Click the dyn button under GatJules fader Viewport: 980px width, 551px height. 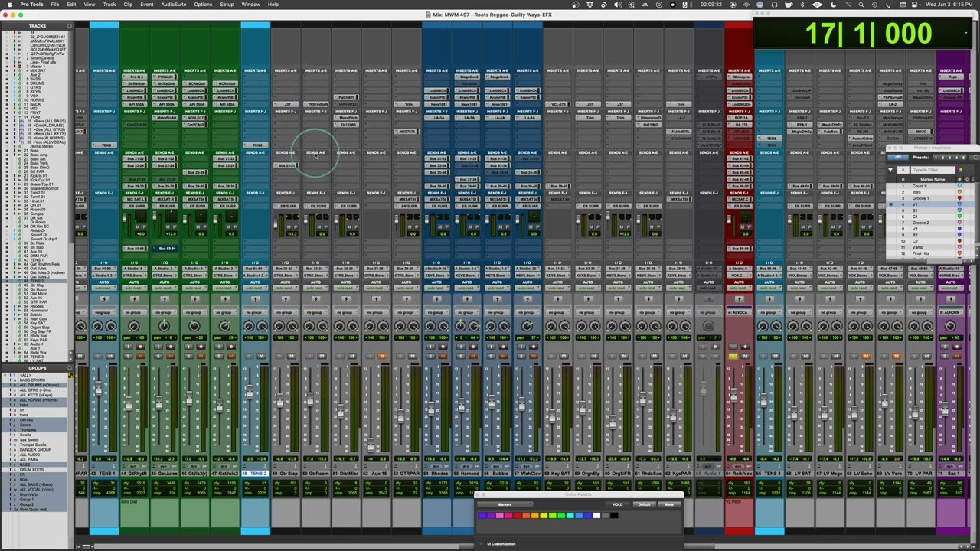click(x=163, y=466)
